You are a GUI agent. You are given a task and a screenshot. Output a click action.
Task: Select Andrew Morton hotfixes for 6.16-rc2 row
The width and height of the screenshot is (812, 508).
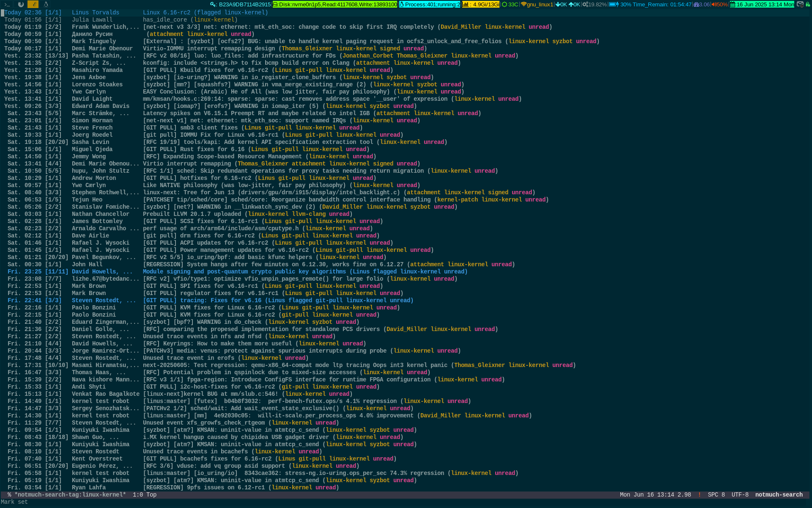(x=406, y=178)
